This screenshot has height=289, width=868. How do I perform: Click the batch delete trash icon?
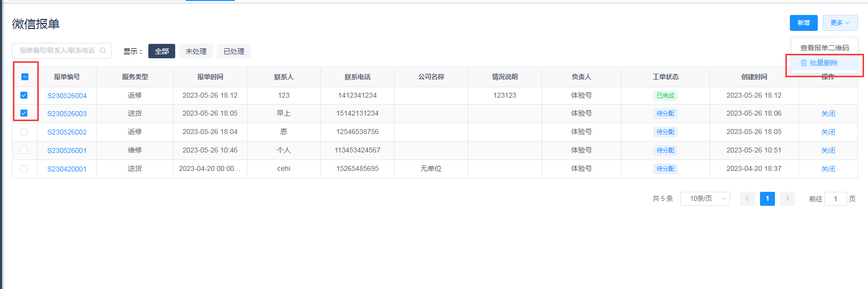click(803, 63)
